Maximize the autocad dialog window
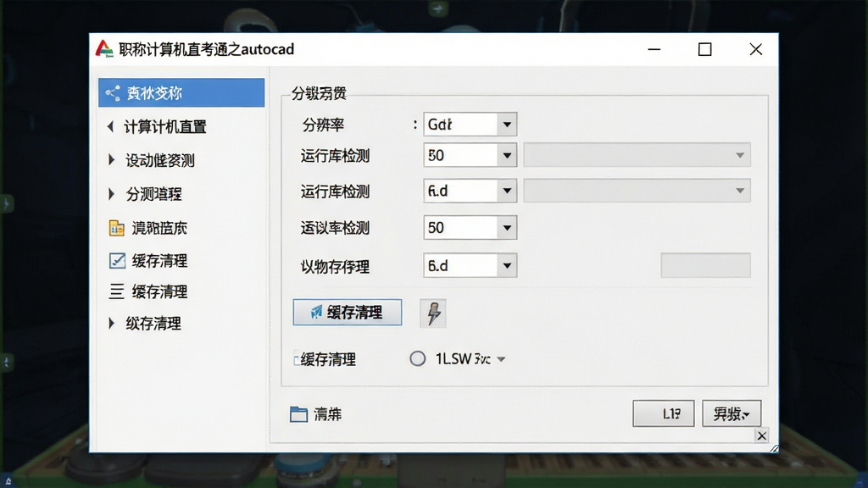This screenshot has width=868, height=488. point(704,49)
